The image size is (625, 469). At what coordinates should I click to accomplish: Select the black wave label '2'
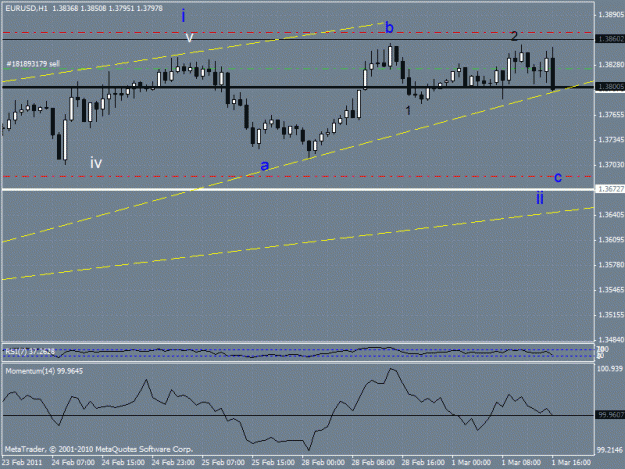tap(514, 36)
